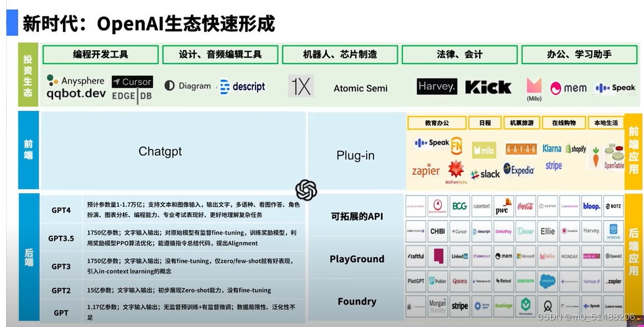
Task: Click the 办公、学习助手 category box
Action: 579,55
